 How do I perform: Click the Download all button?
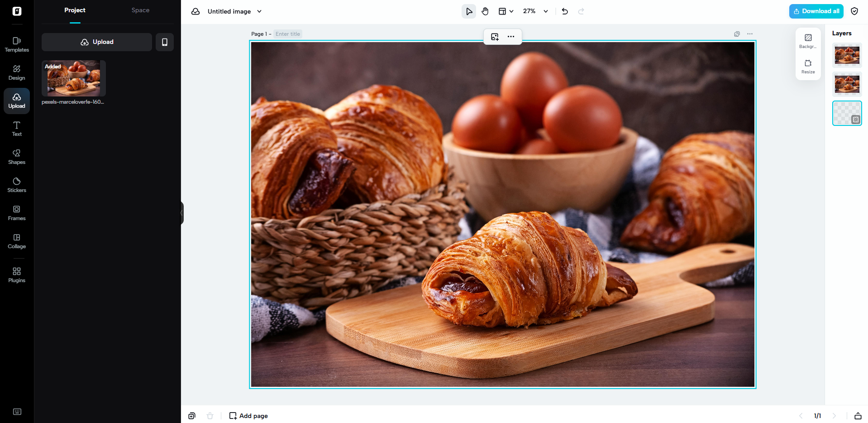click(816, 11)
